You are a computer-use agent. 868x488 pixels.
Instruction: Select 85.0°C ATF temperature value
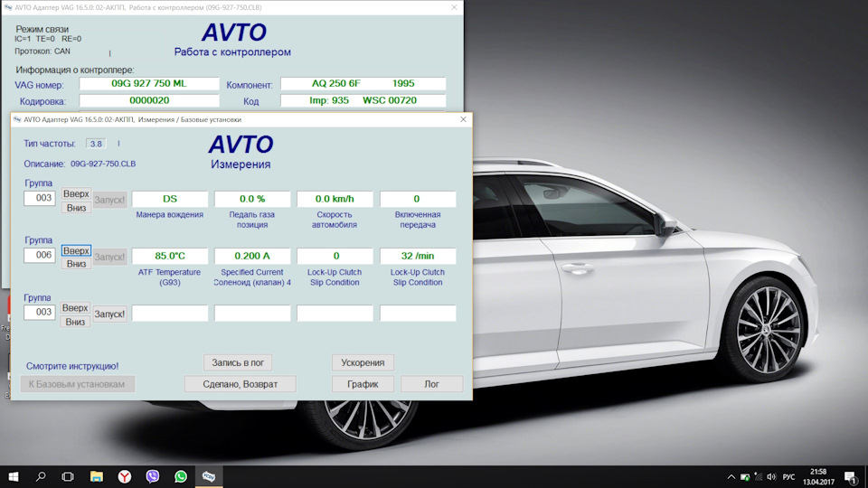(x=170, y=256)
